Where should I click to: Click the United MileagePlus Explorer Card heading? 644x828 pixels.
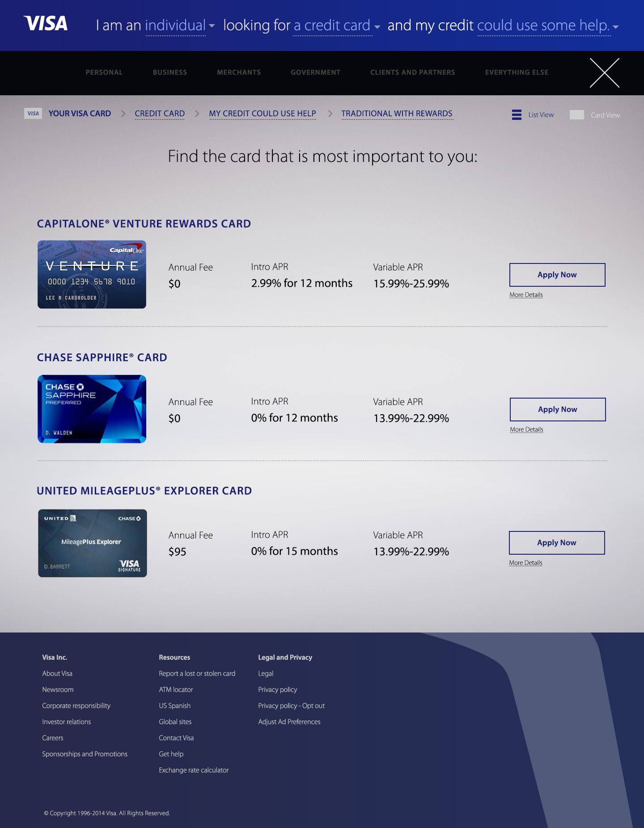tap(144, 491)
